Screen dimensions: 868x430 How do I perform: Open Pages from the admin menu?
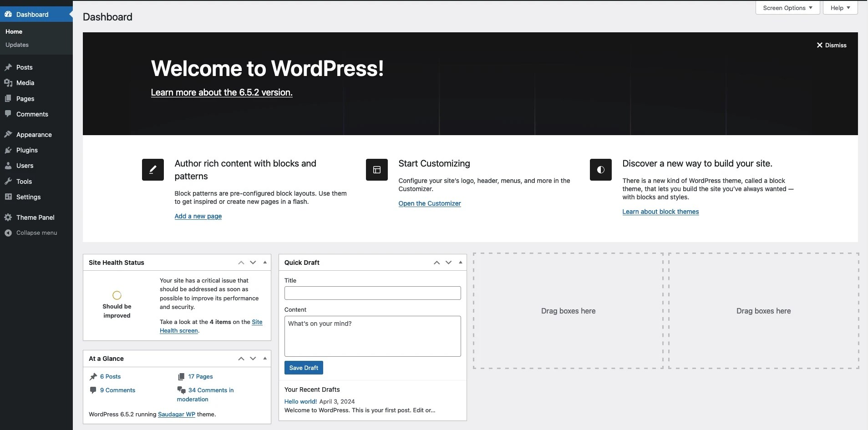[25, 99]
